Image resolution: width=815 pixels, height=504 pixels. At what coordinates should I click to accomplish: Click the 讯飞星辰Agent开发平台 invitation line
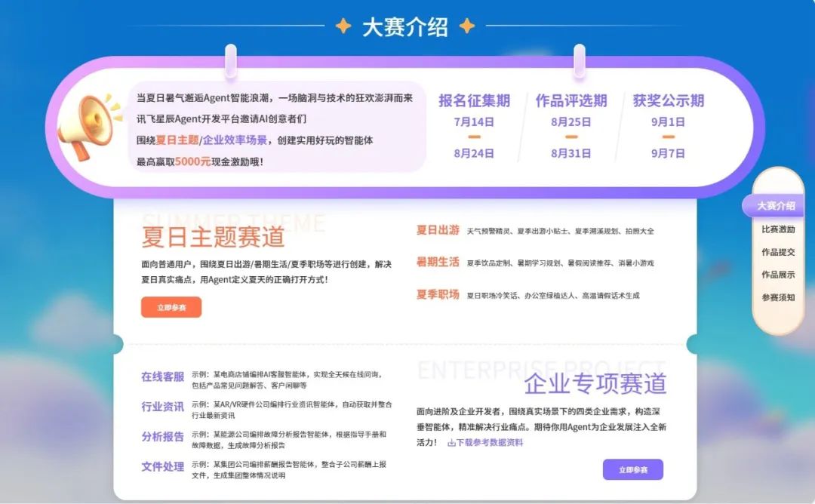click(221, 119)
